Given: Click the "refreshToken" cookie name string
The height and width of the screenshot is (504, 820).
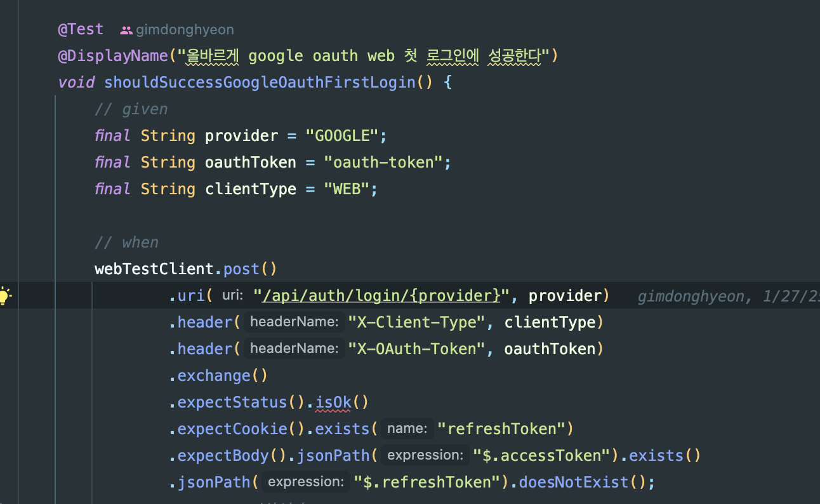Looking at the screenshot, I should click(501, 429).
